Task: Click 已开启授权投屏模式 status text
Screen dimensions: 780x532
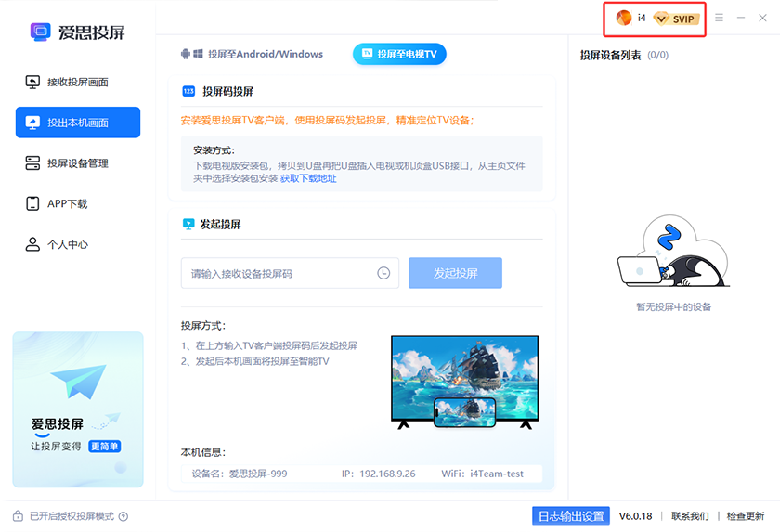Action: click(71, 516)
